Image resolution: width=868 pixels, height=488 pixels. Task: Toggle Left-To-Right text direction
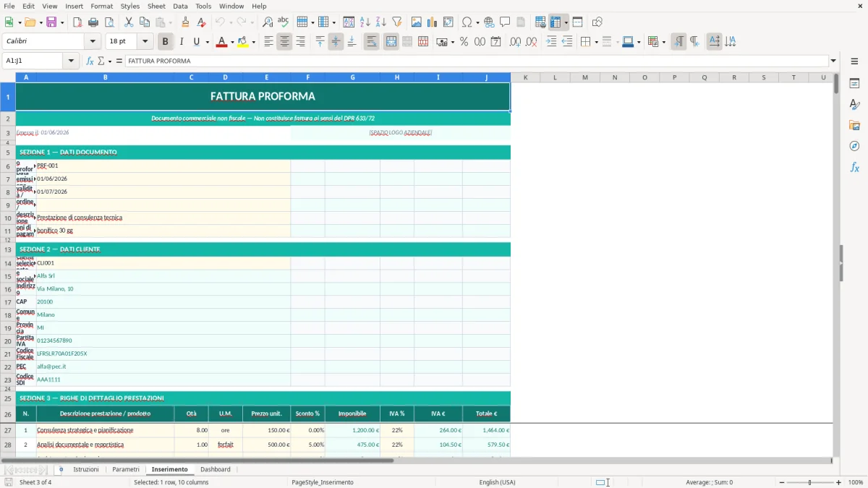click(x=678, y=42)
